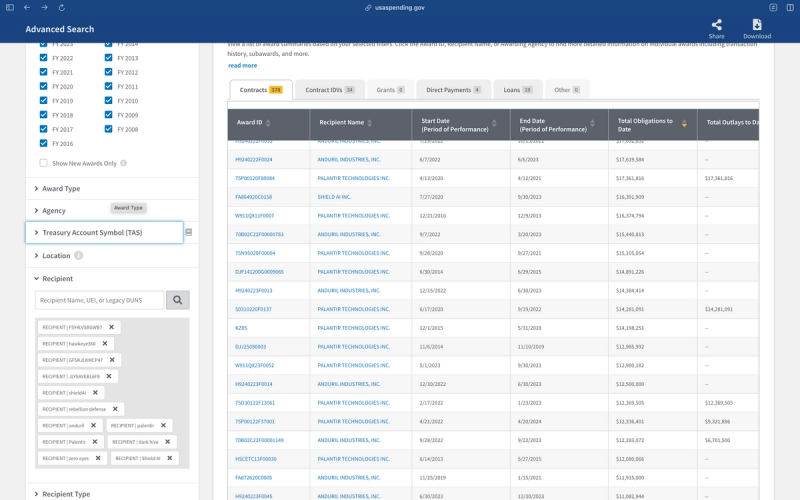800x500 pixels.
Task: Remove the zero eyes recipient filter
Action: (98, 458)
